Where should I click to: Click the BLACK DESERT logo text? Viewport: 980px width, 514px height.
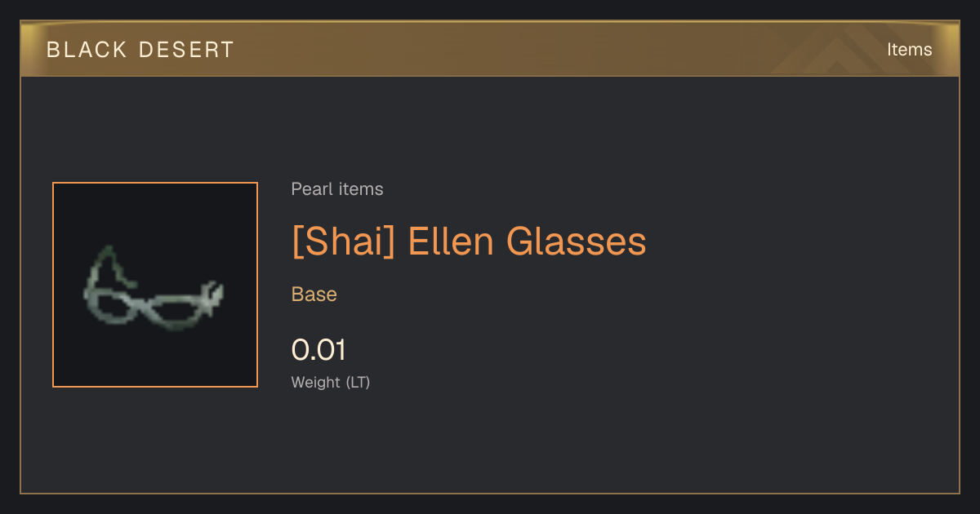pos(140,50)
